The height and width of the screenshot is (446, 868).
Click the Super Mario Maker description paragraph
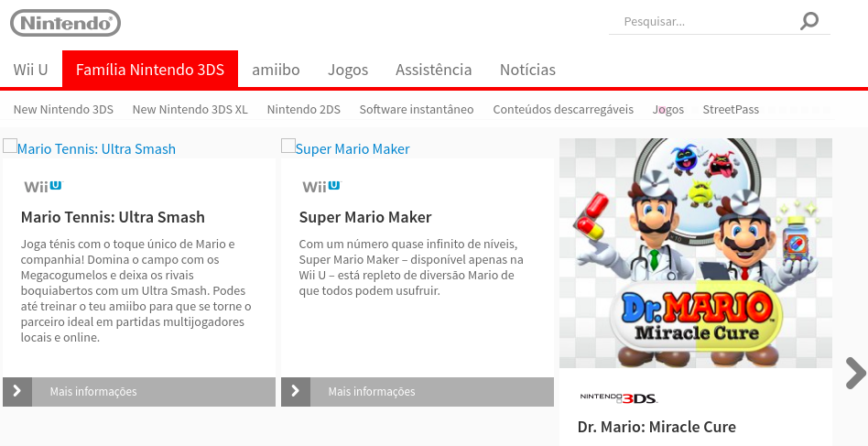click(x=411, y=267)
